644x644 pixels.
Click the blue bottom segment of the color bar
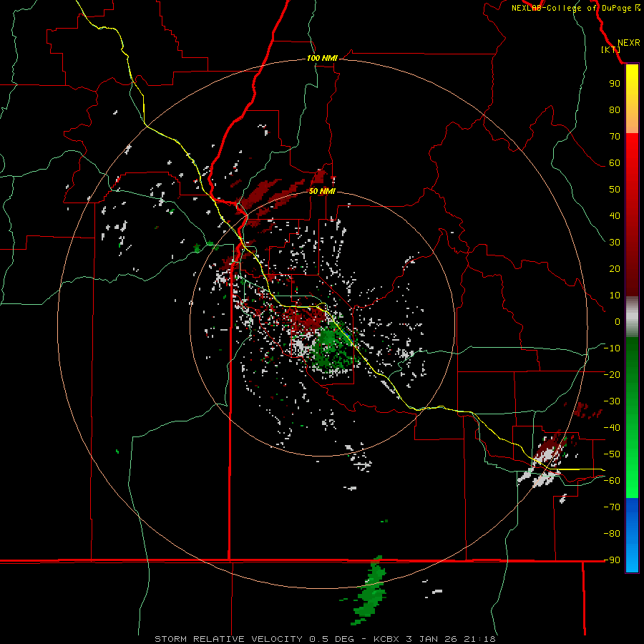point(632,535)
